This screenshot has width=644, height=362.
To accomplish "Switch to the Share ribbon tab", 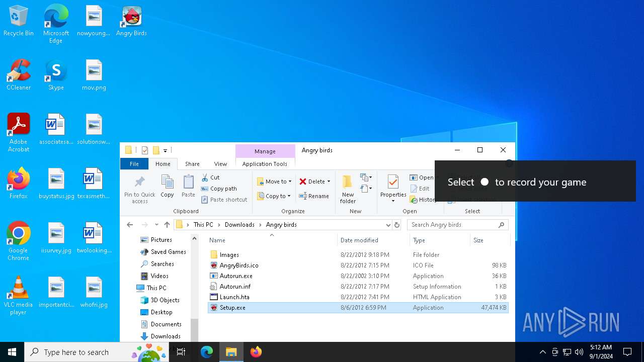I will click(x=192, y=164).
